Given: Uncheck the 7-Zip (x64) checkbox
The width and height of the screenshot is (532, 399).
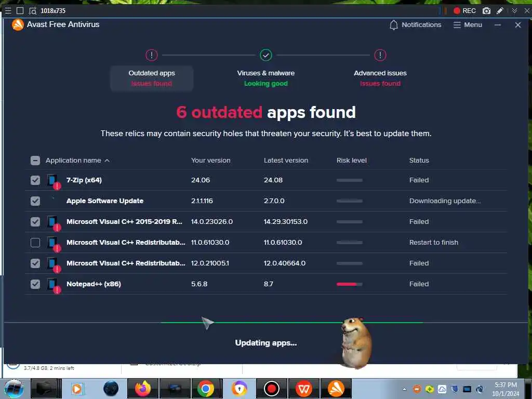Looking at the screenshot, I should pyautogui.click(x=35, y=180).
